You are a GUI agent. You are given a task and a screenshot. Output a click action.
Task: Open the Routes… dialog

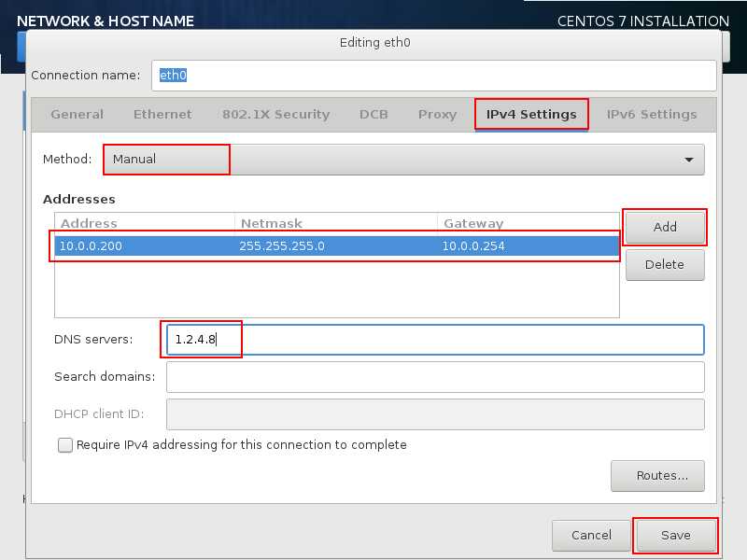tap(657, 476)
